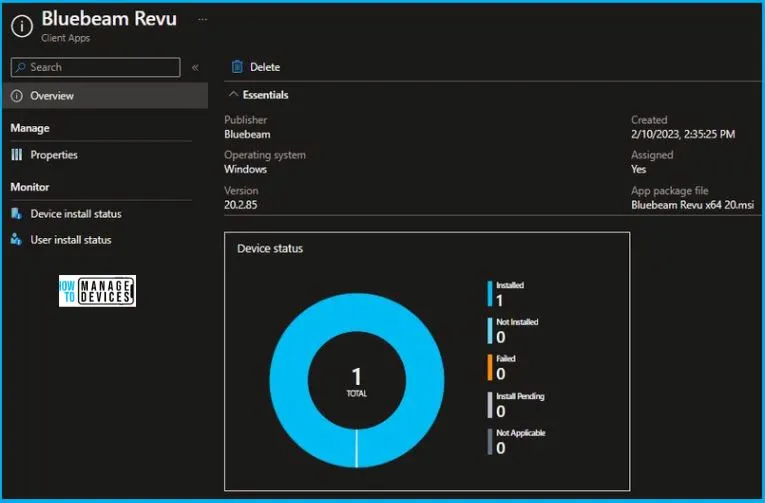
Task: Open Device install status
Action: 76,214
